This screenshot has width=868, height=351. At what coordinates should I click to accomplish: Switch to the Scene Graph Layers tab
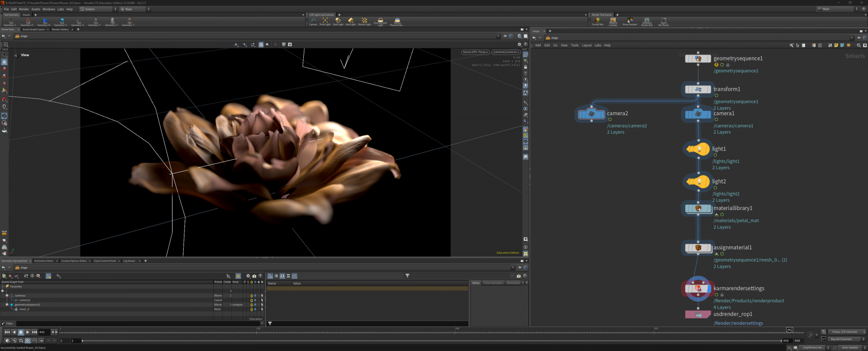click(33, 29)
